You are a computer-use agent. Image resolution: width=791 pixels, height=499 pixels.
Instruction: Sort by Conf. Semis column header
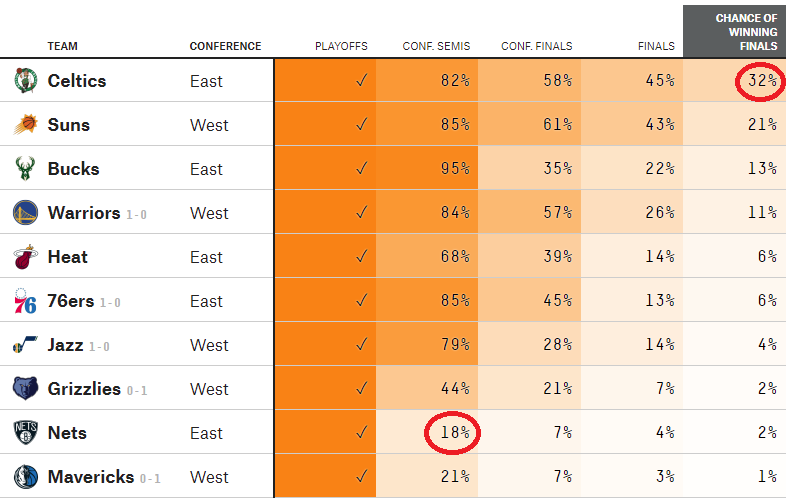[x=436, y=46]
